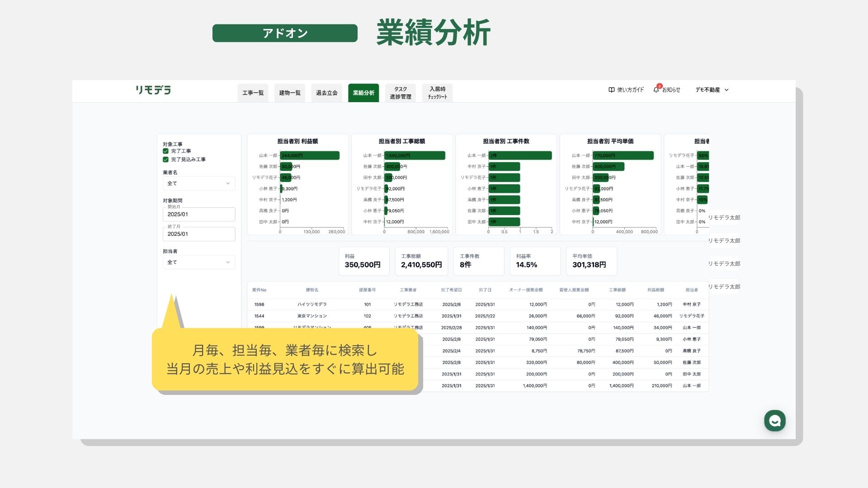Open the 業者名 dropdown
The width and height of the screenshot is (868, 488).
(198, 183)
